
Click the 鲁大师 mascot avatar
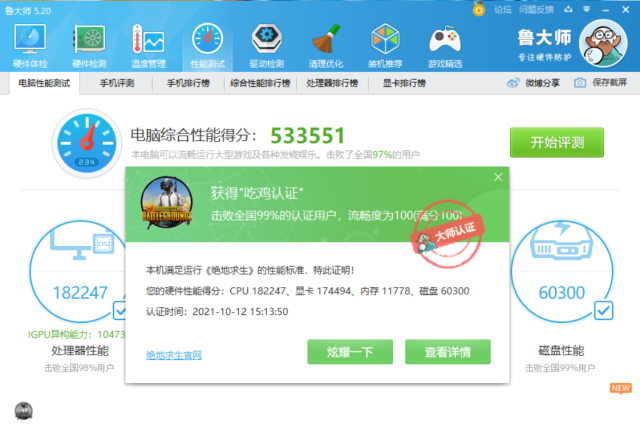click(x=603, y=43)
